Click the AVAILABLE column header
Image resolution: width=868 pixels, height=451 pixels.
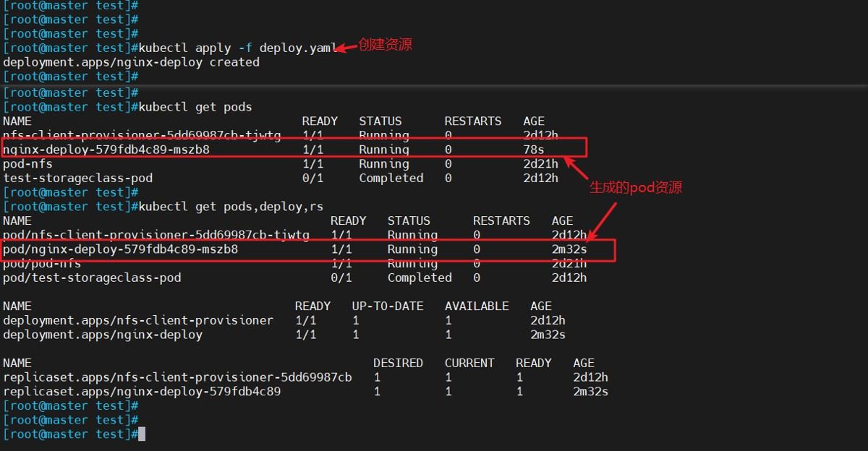pyautogui.click(x=477, y=306)
